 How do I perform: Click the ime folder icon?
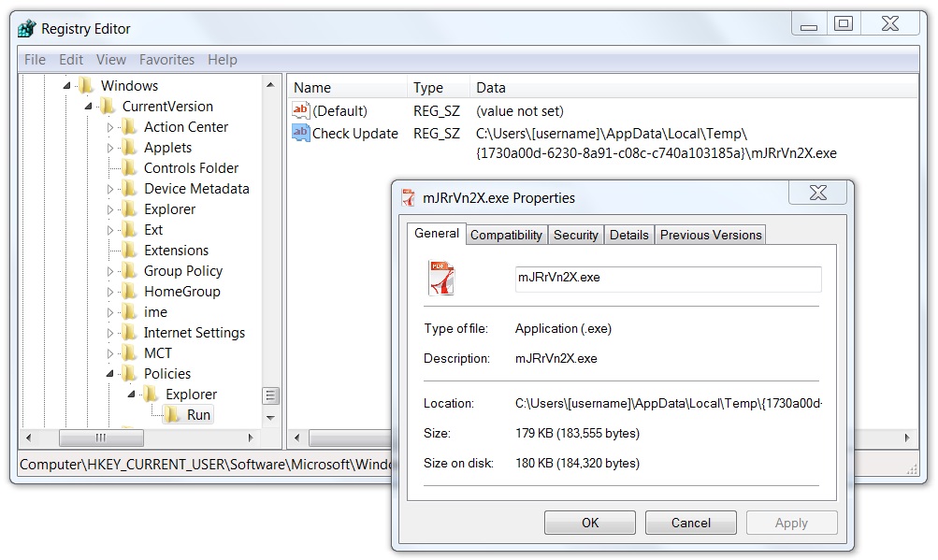pos(130,311)
